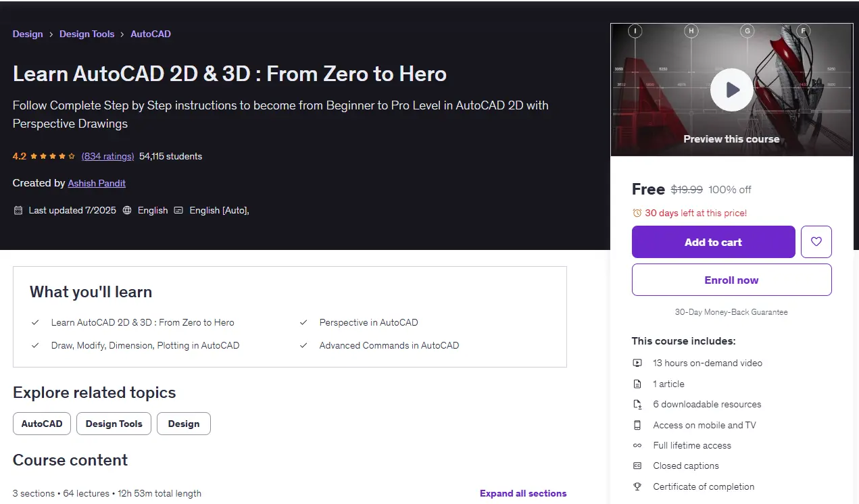Click the article document icon
The width and height of the screenshot is (859, 504).
click(x=637, y=384)
